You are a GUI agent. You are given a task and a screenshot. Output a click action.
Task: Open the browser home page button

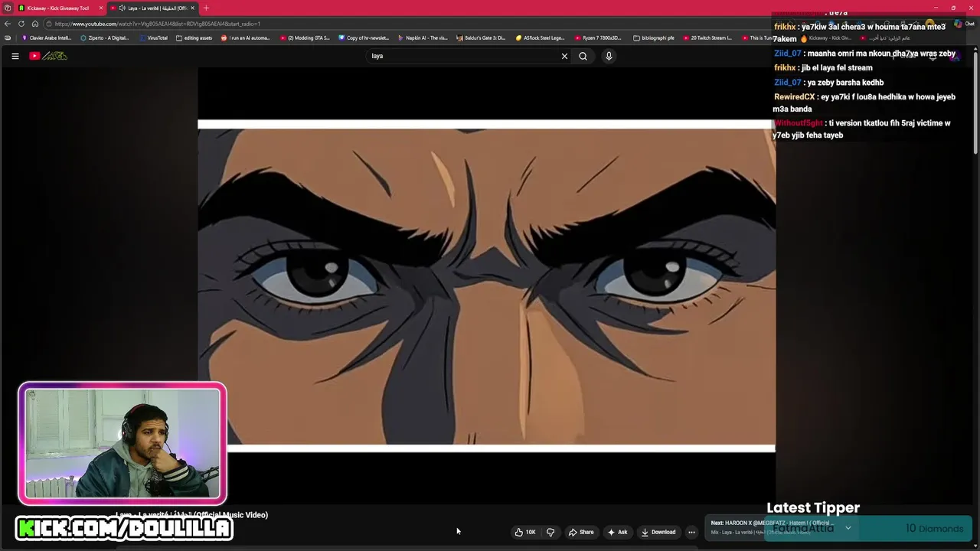click(x=34, y=24)
